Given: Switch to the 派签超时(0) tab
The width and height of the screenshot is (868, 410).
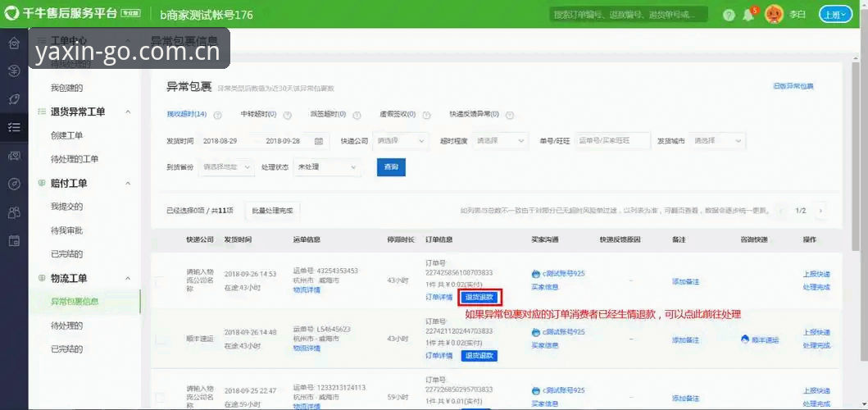Looking at the screenshot, I should (329, 115).
